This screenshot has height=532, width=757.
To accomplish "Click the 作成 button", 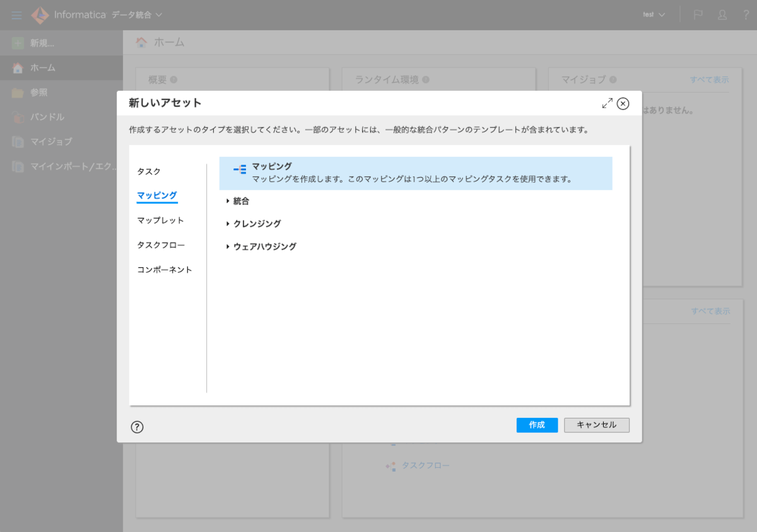I will click(537, 425).
